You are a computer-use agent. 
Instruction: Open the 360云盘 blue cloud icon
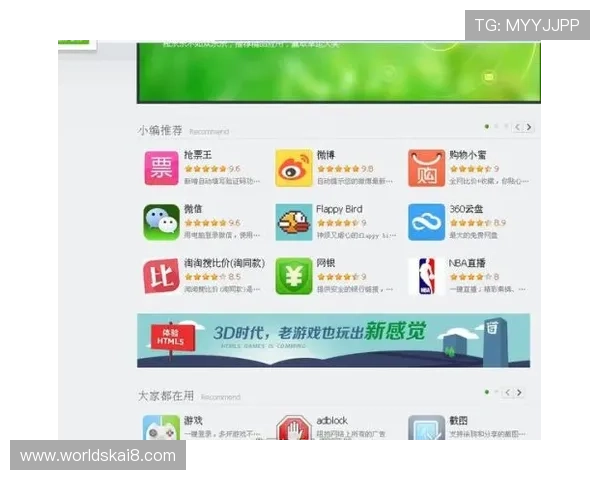tap(426, 222)
